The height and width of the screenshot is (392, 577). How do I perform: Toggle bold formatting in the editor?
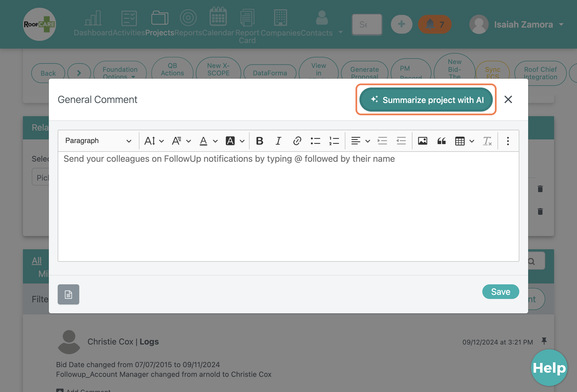pos(260,141)
